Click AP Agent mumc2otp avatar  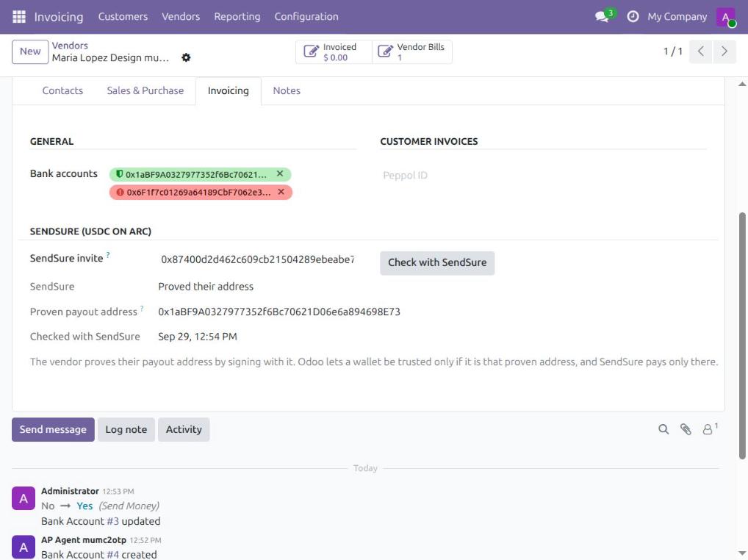pyautogui.click(x=24, y=547)
